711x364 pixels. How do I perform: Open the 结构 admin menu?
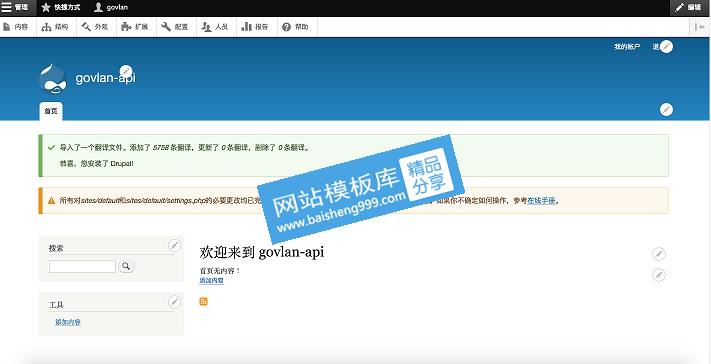point(55,27)
